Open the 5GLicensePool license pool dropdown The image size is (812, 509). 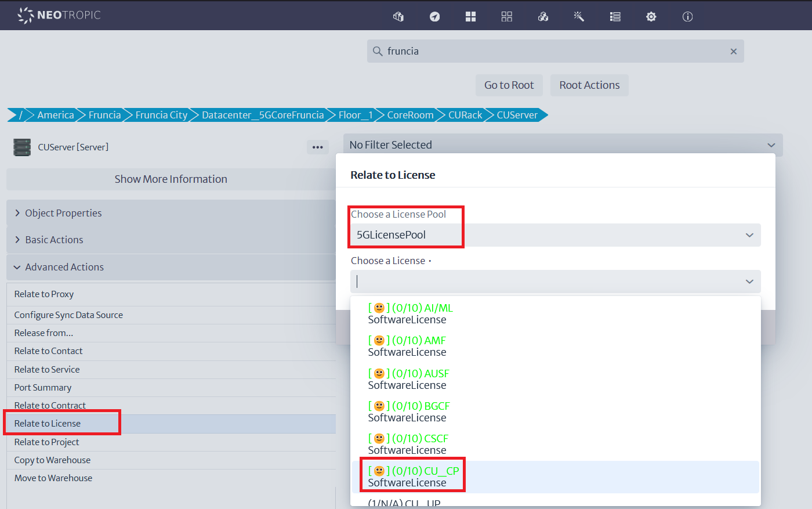coord(555,235)
